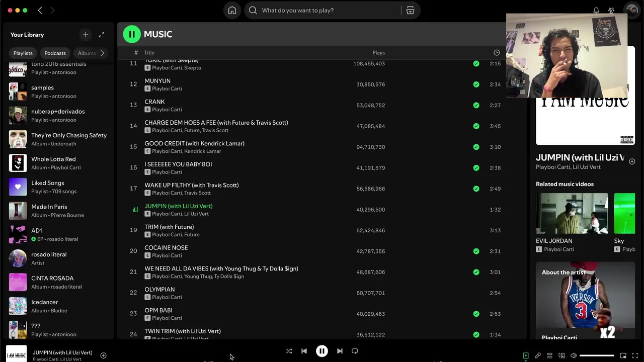
Task: Enter full screen mode icon
Action: [x=635, y=355]
